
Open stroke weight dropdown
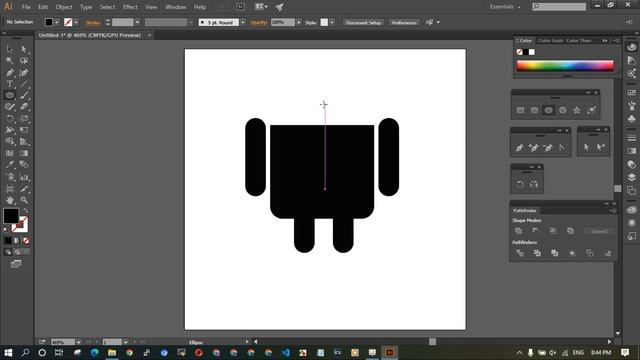[x=137, y=22]
